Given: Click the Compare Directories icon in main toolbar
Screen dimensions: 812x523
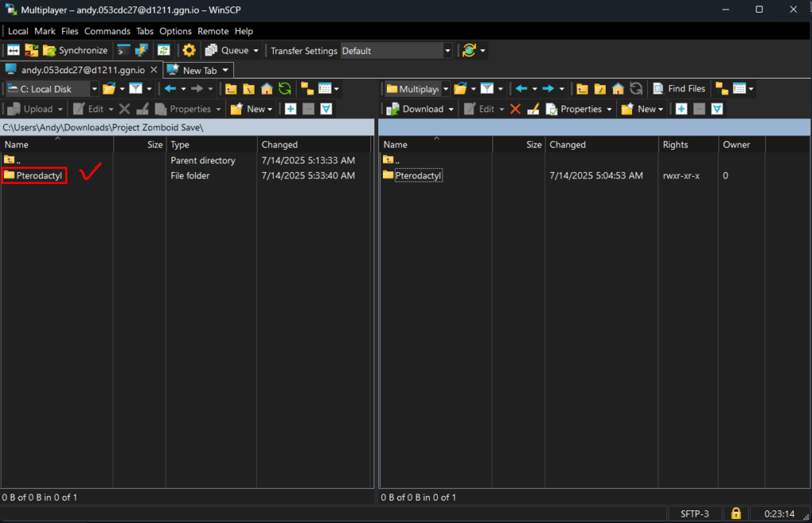Looking at the screenshot, I should tap(13, 50).
